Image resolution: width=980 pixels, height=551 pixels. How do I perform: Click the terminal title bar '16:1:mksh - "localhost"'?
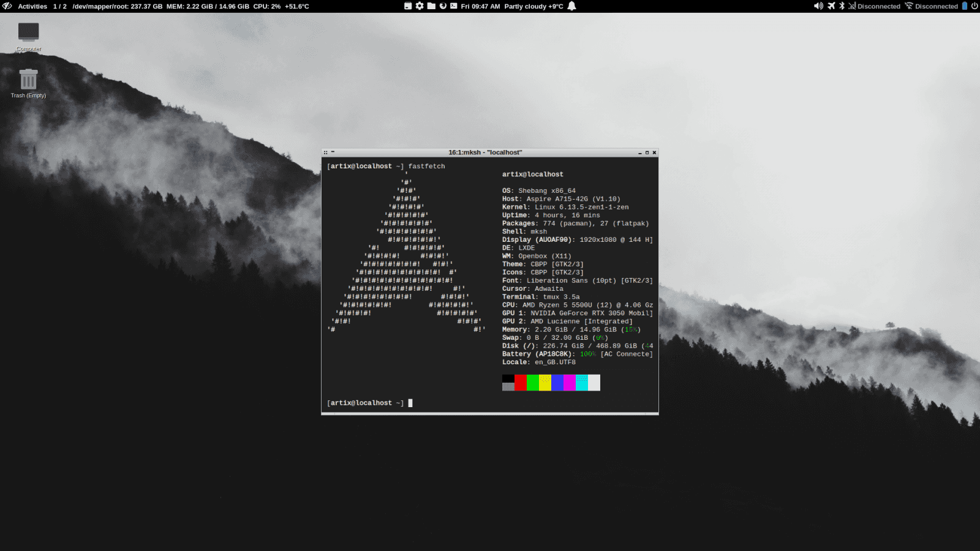tap(485, 152)
